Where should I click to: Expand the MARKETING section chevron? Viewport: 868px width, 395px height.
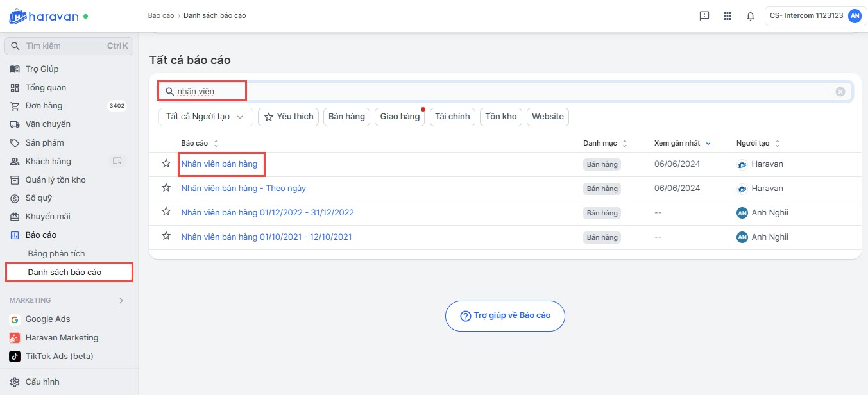click(x=121, y=300)
